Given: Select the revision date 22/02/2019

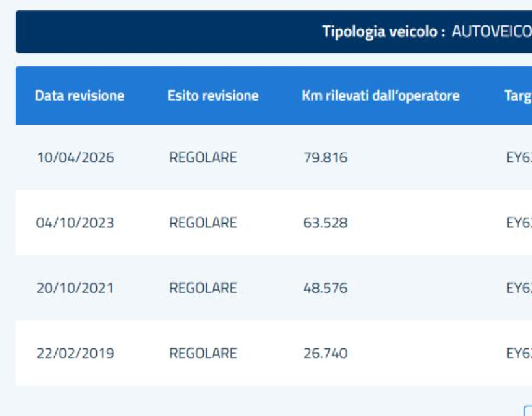Looking at the screenshot, I should 75,354.
